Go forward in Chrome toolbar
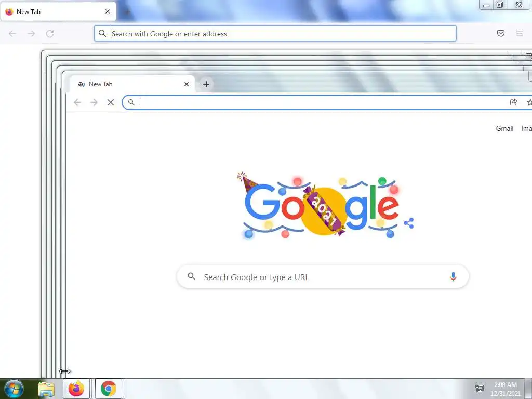 click(94, 102)
